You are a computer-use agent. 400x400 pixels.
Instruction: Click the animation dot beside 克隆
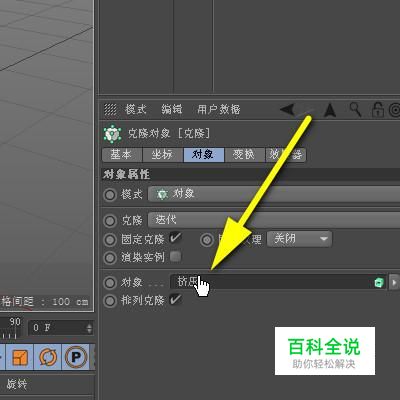110,221
